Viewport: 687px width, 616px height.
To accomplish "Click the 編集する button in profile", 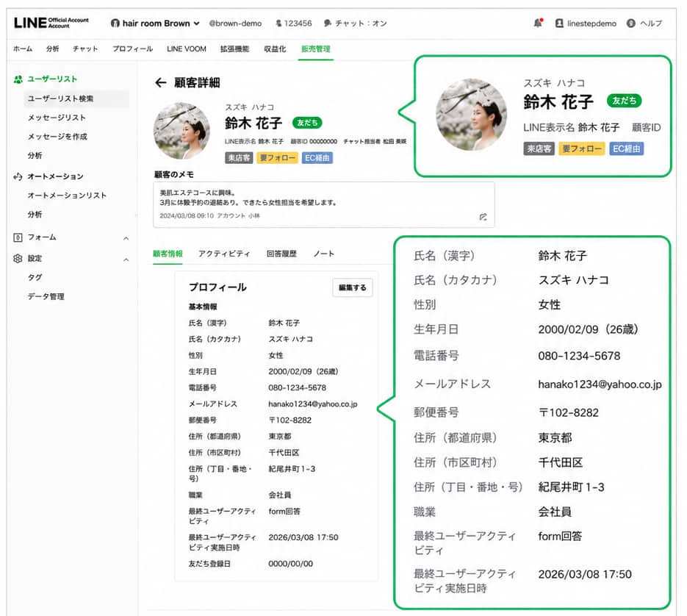I will tap(352, 287).
